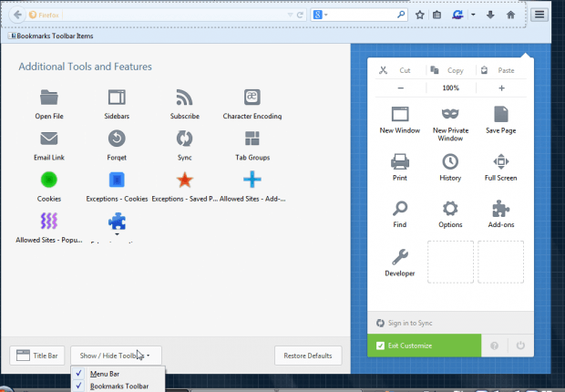Click Restore Defaults button
565x392 pixels.
pos(308,355)
